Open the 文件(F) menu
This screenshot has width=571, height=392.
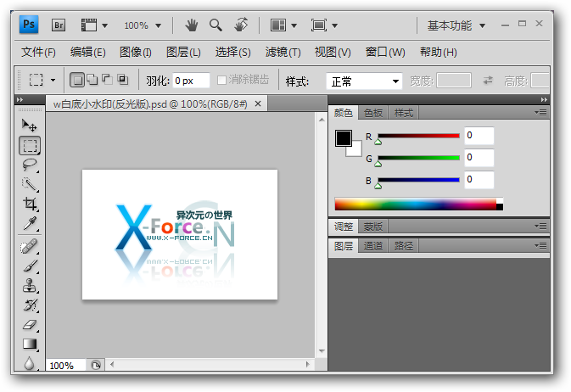point(38,52)
